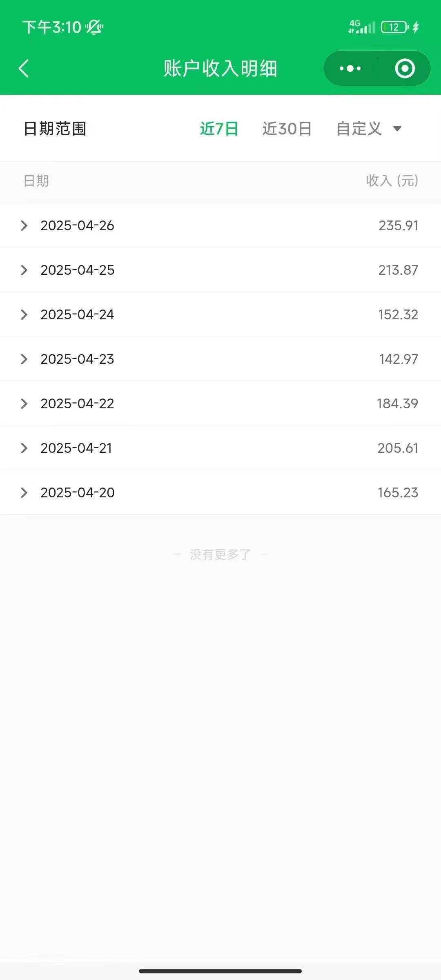Tap the back arrow in header
This screenshot has height=980, width=441.
(x=24, y=68)
